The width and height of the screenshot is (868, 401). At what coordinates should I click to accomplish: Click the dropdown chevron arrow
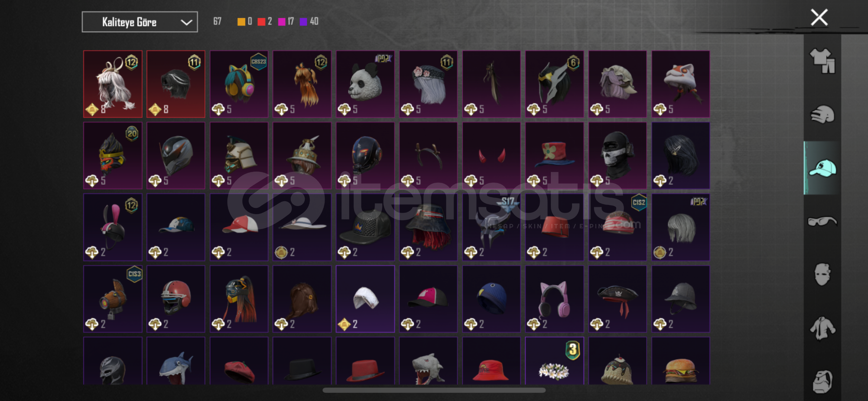click(186, 23)
